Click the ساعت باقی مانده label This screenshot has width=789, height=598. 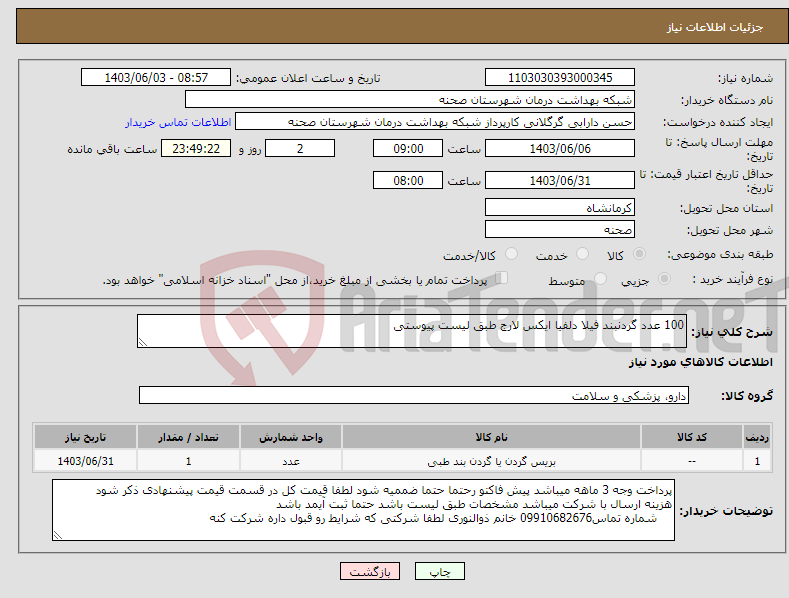(112, 150)
